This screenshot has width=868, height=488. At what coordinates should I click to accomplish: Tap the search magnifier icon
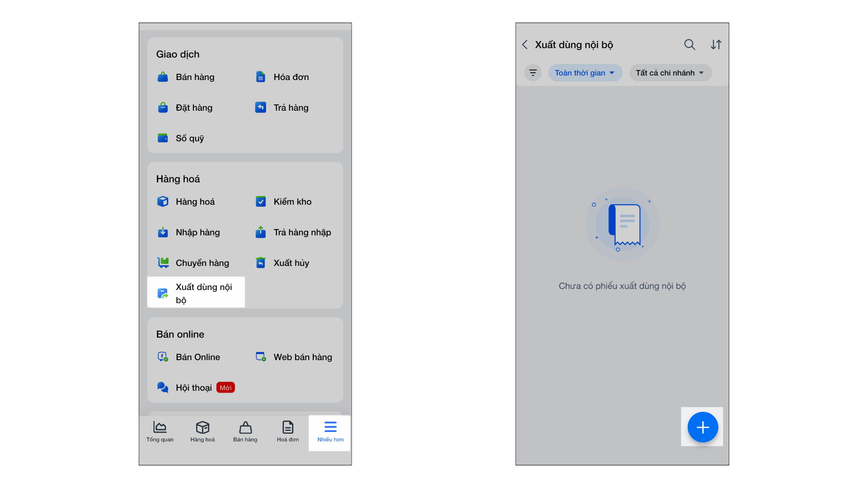coord(689,45)
